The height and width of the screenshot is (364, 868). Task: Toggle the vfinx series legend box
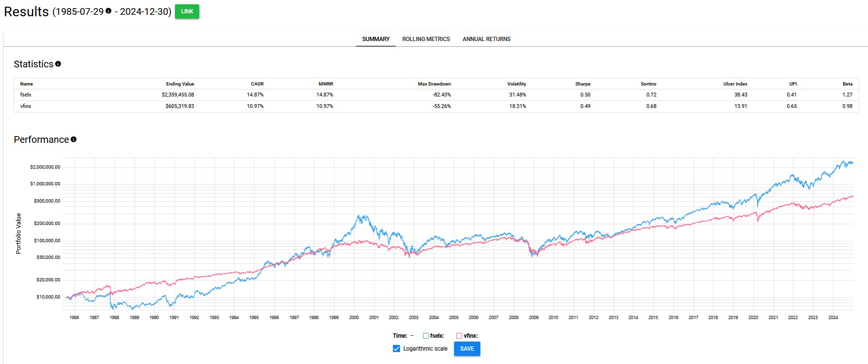(x=459, y=336)
